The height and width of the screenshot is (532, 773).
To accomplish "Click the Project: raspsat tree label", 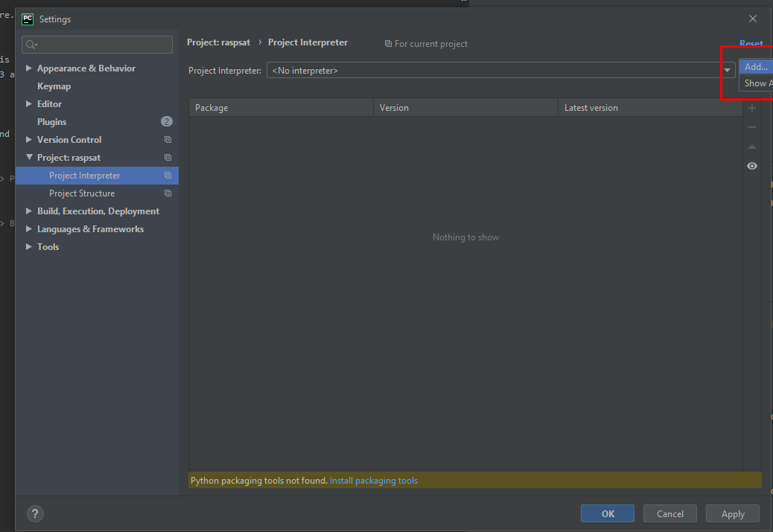I will (x=69, y=158).
